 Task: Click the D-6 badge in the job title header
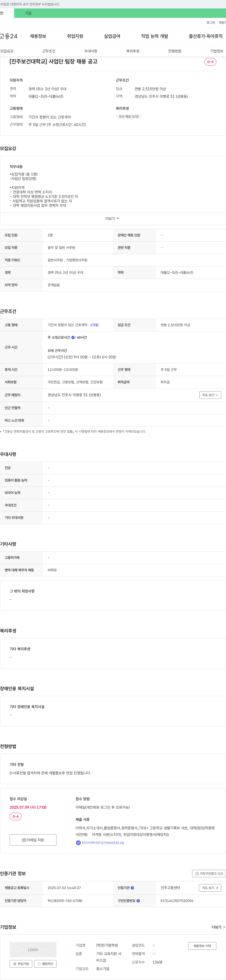click(x=210, y=62)
